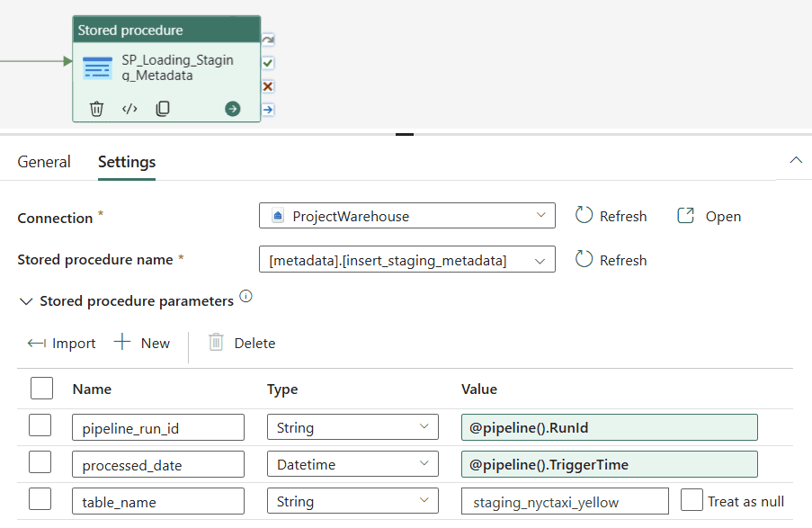
Task: Click the @pipeline().RunId value field
Action: 610,427
